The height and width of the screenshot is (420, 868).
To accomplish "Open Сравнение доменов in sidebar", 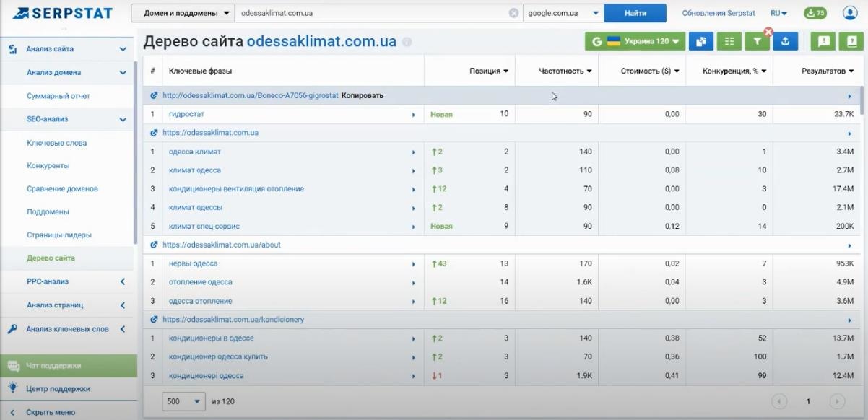I will 62,188.
